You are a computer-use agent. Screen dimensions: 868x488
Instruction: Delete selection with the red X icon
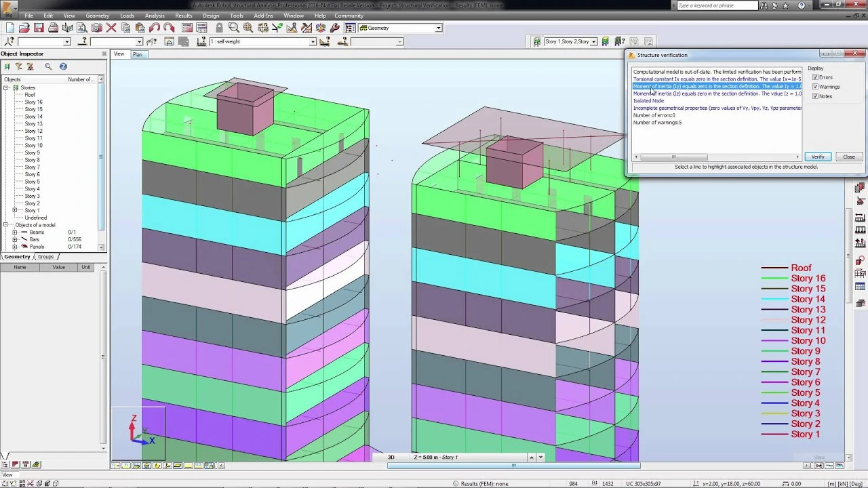tap(111, 28)
